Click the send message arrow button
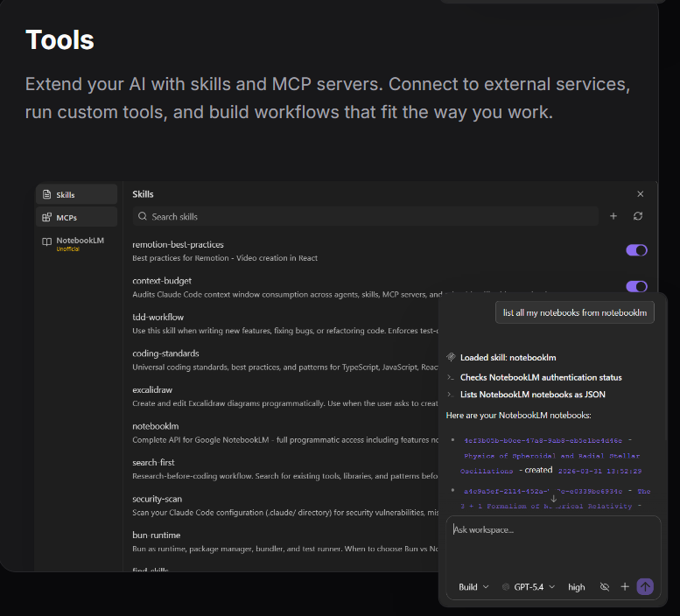 (x=645, y=587)
